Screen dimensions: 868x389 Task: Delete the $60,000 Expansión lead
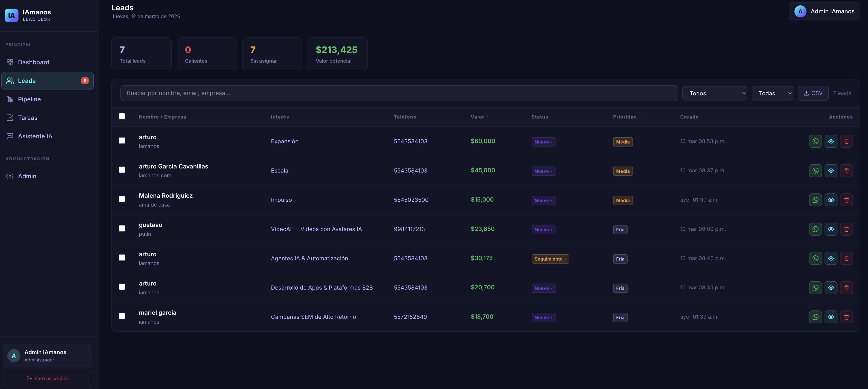pos(846,141)
